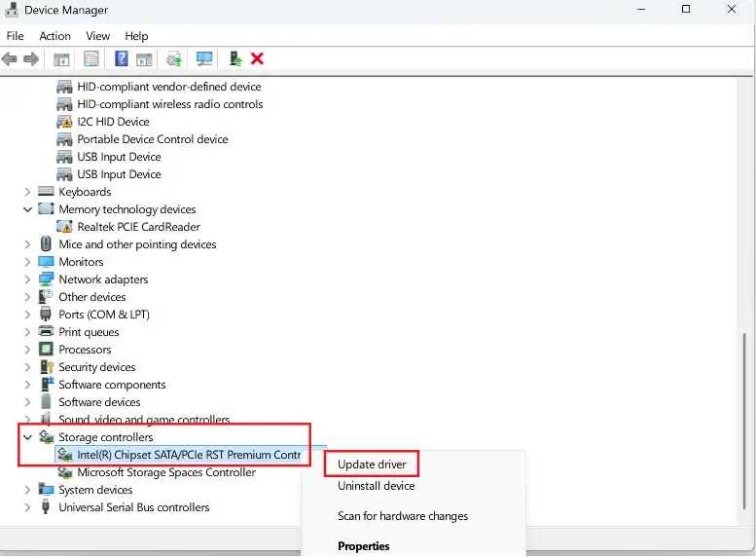Click the Back arrow in toolbar
The height and width of the screenshot is (557, 756).
tap(9, 59)
